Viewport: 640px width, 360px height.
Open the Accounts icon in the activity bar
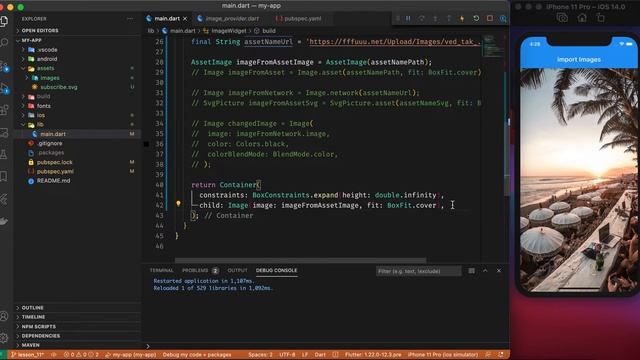pos(4,316)
